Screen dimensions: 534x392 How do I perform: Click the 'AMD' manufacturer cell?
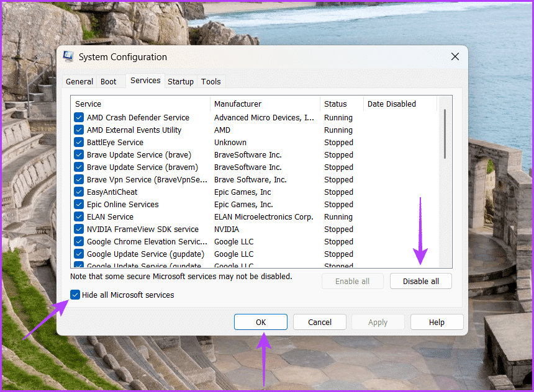222,130
